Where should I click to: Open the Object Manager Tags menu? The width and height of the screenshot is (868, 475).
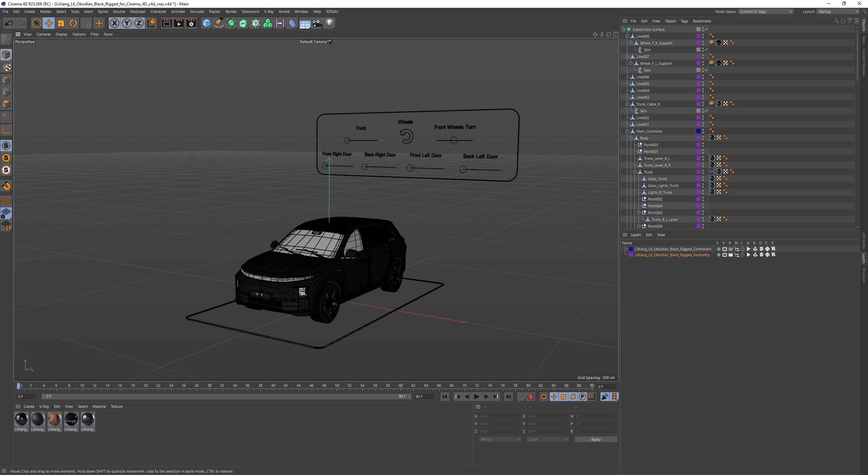click(684, 21)
